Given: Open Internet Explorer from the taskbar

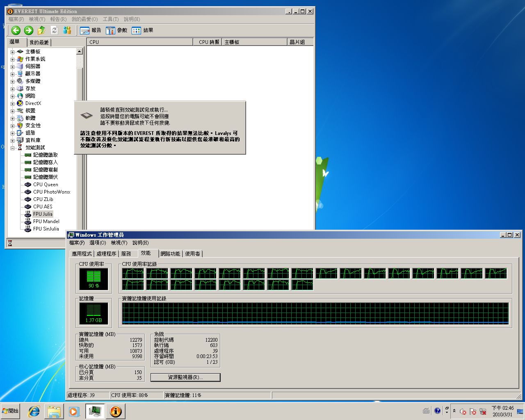Looking at the screenshot, I should point(34,411).
